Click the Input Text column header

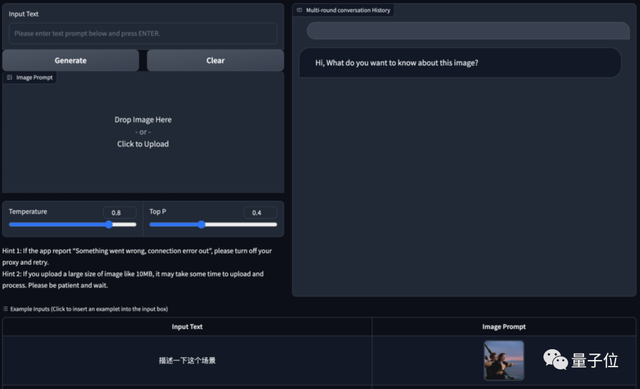pos(187,327)
